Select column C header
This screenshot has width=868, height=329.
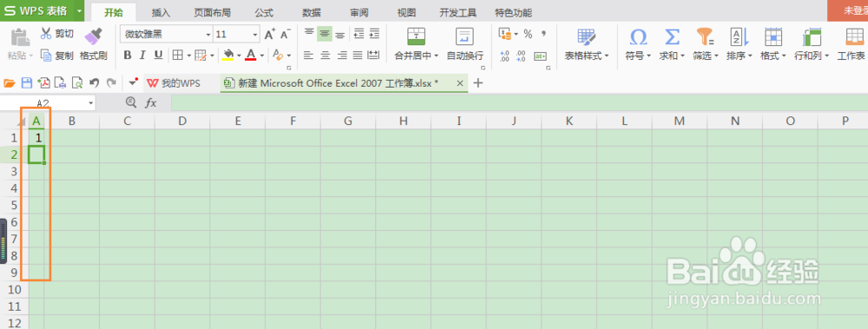[128, 121]
